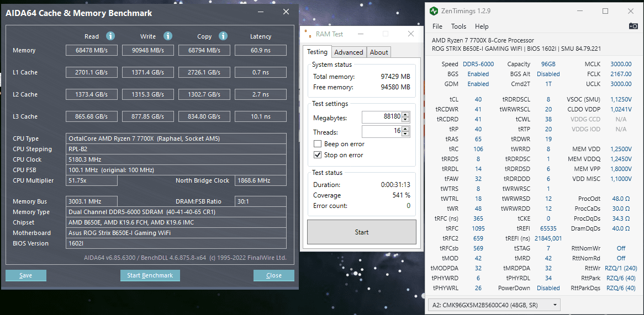
Task: Click the Motherboard field in AIDA64
Action: click(176, 233)
